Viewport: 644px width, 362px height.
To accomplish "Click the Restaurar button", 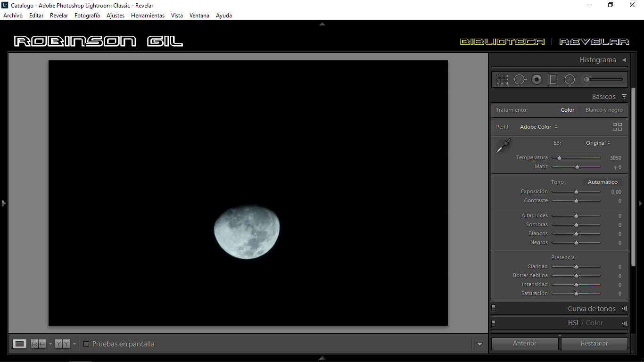I will click(594, 343).
